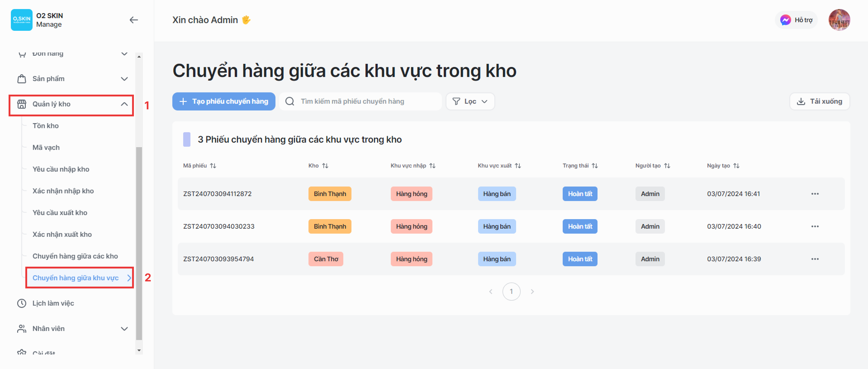The height and width of the screenshot is (369, 868).
Task: Click the O2 SKIN logo
Action: pos(21,20)
